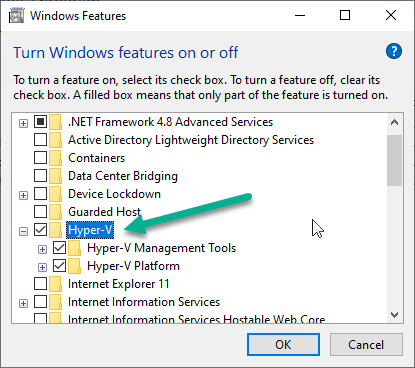Select the Hyper-V Management Tools label
Image resolution: width=415 pixels, height=368 pixels.
pos(161,248)
